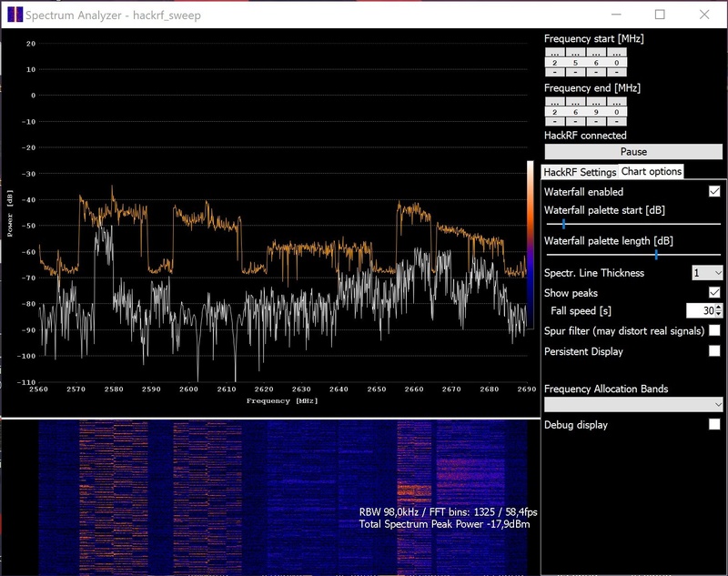Increment the Frequency end digit 9
This screenshot has width=728, height=576.
click(596, 102)
